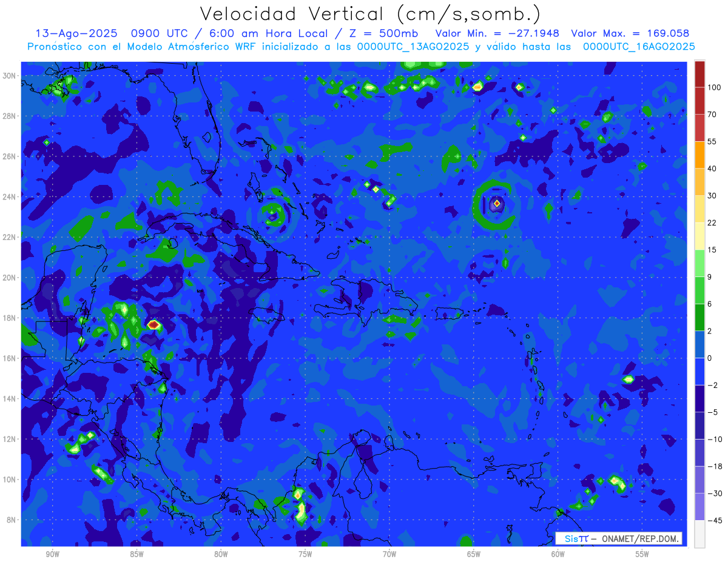Pick the navy swatch between -5 and -2
The width and height of the screenshot is (728, 562).
699,398
